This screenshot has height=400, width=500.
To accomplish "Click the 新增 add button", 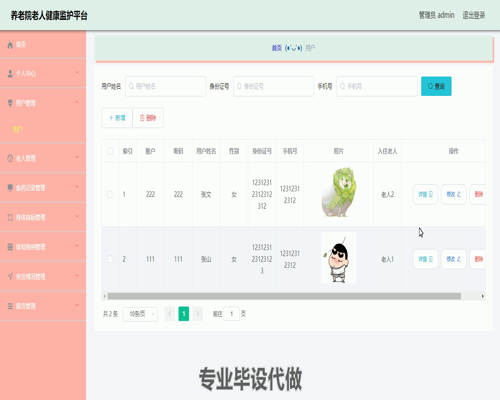I will [117, 118].
